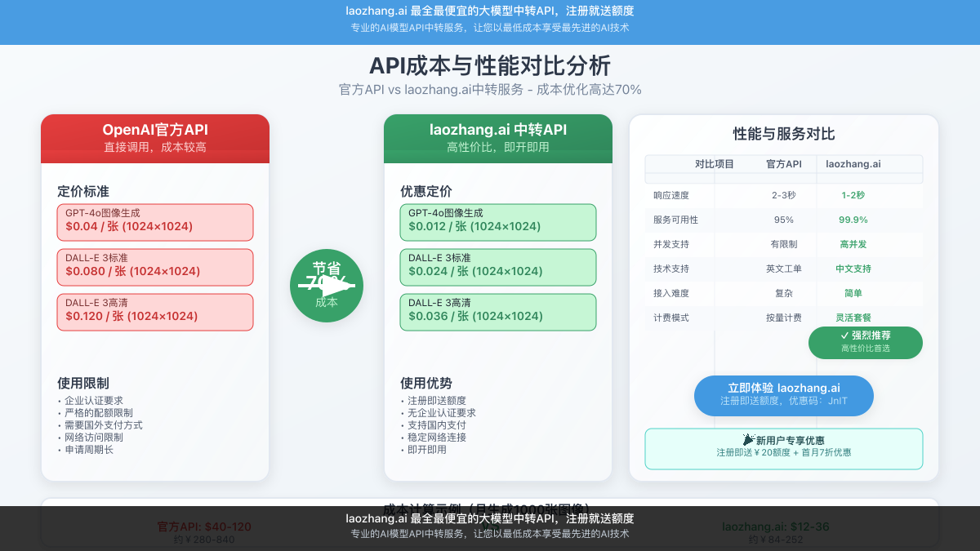Click the 技术支持 row label
Image resolution: width=980 pixels, height=551 pixels.
click(671, 269)
